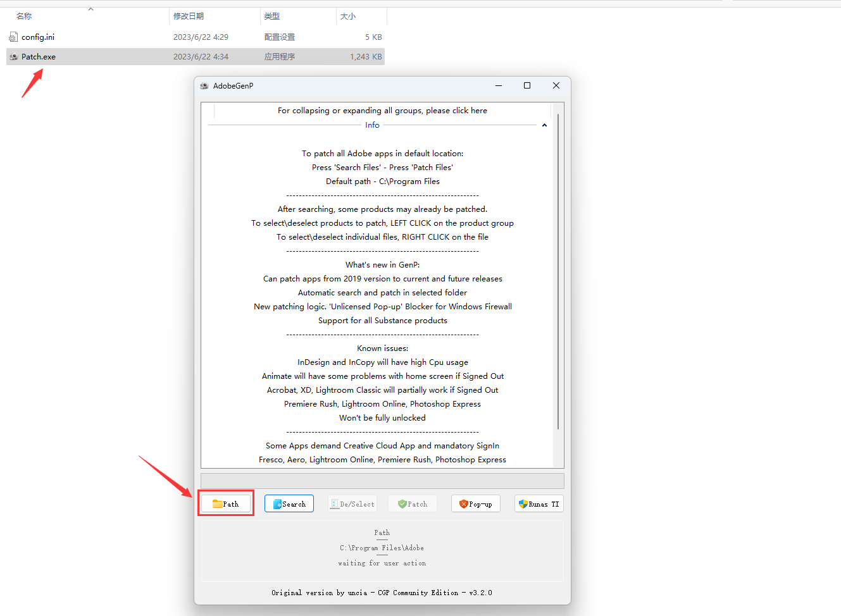This screenshot has width=841, height=616.
Task: Select the config.ini file icon
Action: coord(13,37)
